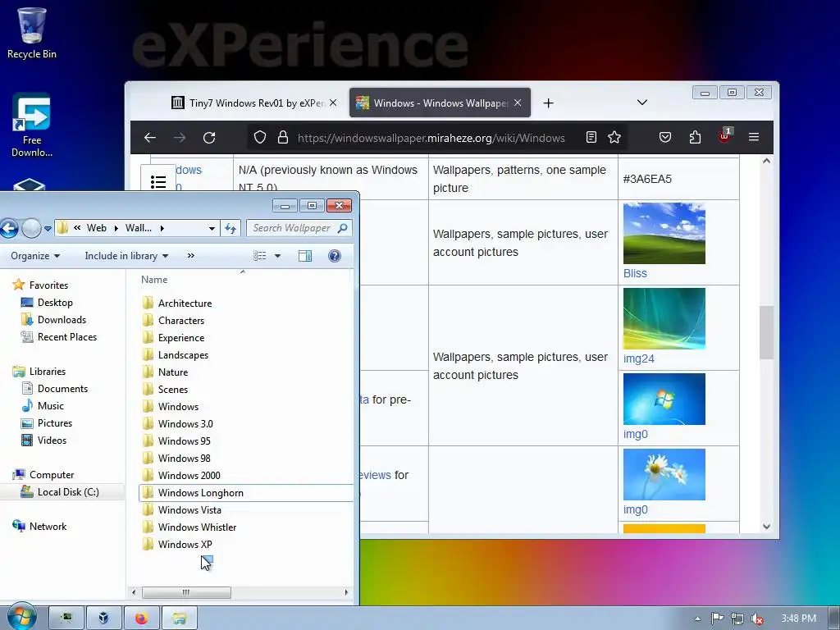840x630 pixels.
Task: Open the Organize dropdown menu
Action: [34, 256]
